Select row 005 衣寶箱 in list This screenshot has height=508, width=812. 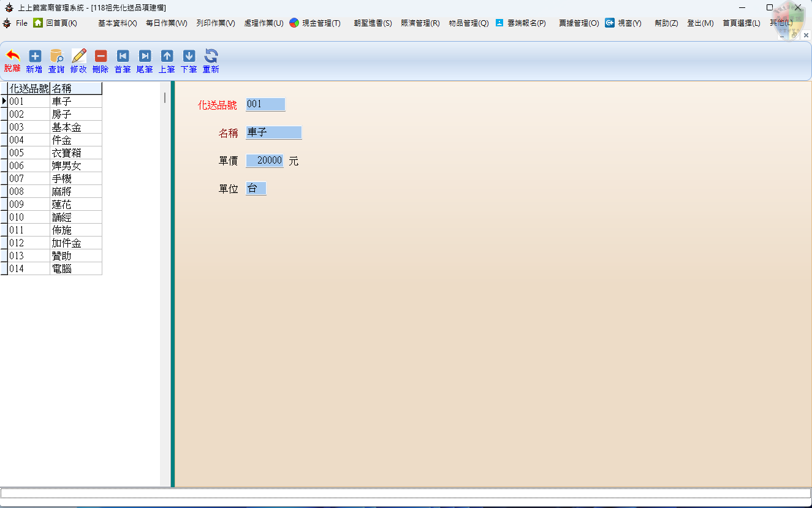click(66, 153)
